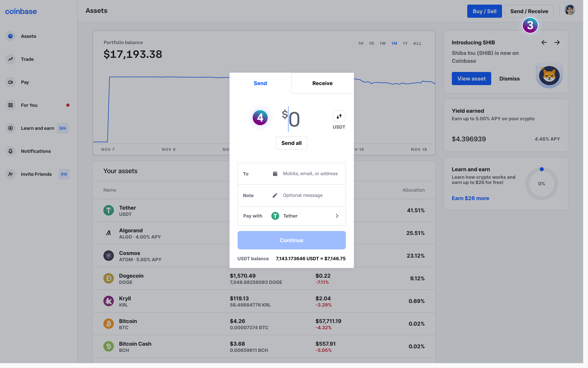This screenshot has height=368, width=588.
Task: Open the Notifications bell icon
Action: point(10,151)
